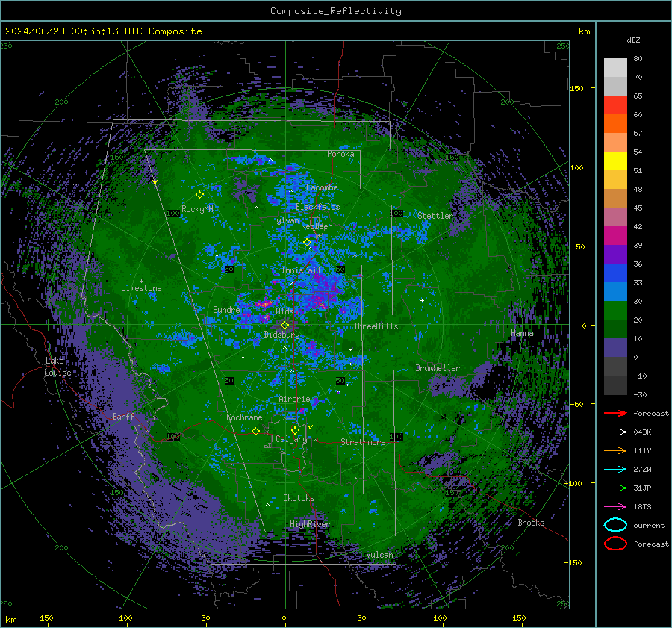This screenshot has height=628, width=672.
Task: Click the Lake Louise label
Action: pos(57,367)
